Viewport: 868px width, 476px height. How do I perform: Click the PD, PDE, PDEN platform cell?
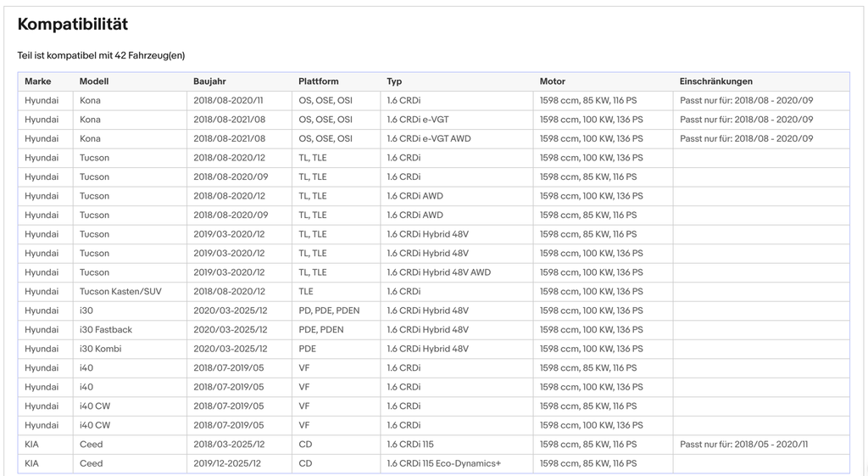pyautogui.click(x=329, y=311)
